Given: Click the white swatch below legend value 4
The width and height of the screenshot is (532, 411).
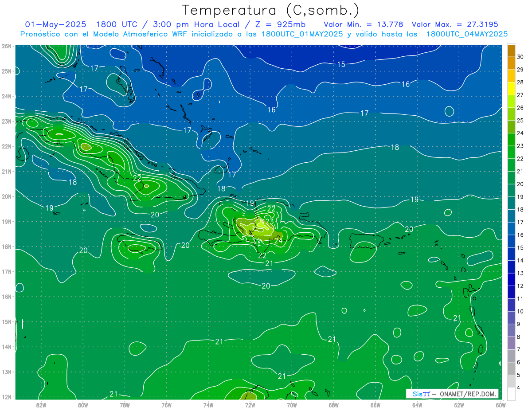Looking at the screenshot, I should (x=511, y=394).
